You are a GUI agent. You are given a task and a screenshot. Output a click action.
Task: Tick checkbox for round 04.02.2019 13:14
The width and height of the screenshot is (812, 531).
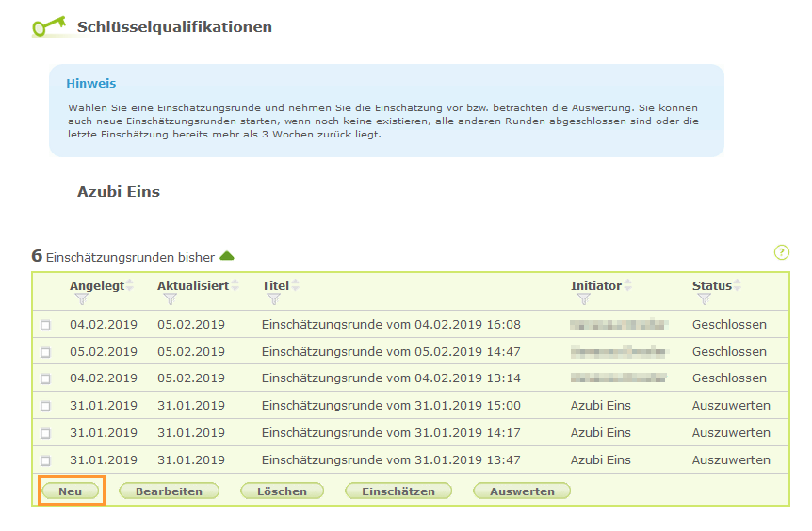[x=45, y=378]
